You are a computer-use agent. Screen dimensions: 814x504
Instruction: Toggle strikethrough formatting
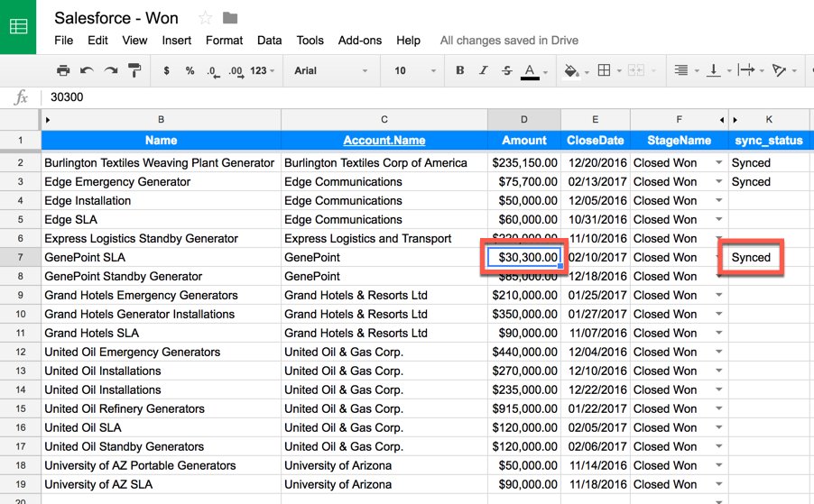point(506,70)
